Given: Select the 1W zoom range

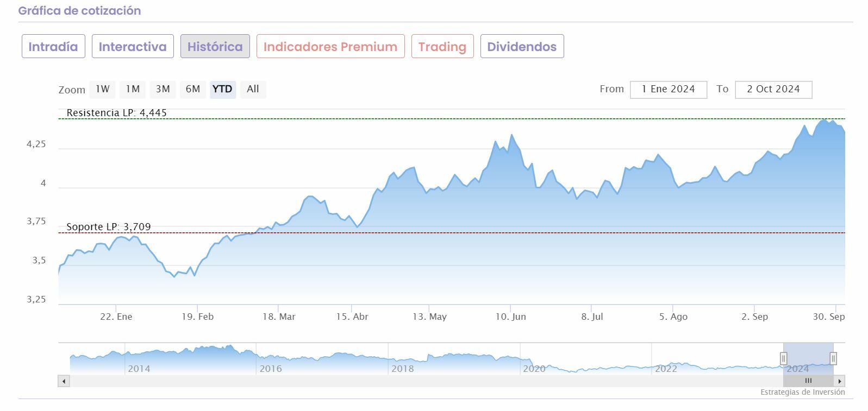Looking at the screenshot, I should pos(103,89).
